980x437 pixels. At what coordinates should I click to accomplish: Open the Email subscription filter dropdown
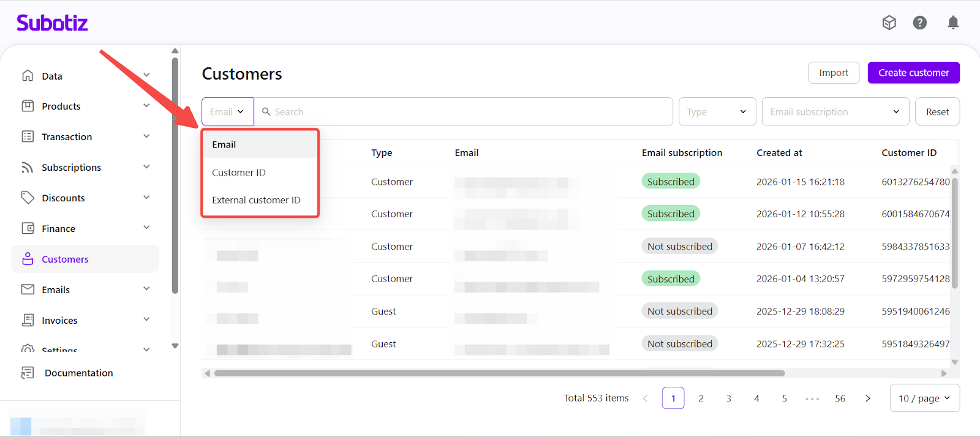(835, 111)
